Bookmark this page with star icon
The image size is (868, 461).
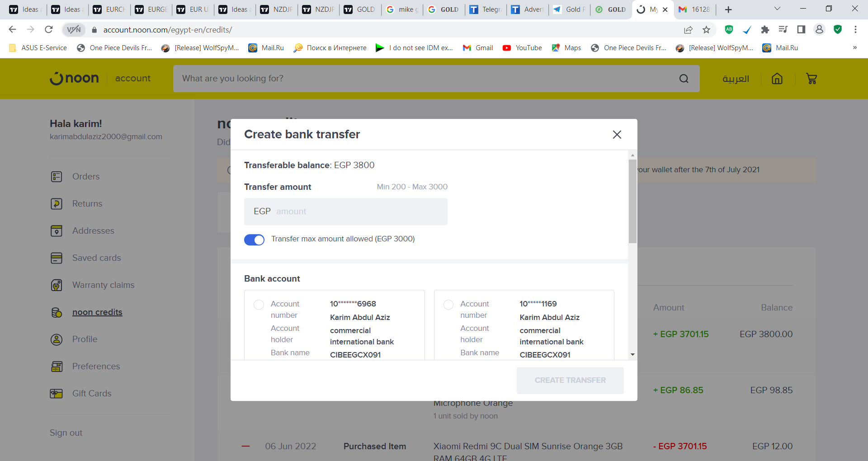(x=706, y=30)
